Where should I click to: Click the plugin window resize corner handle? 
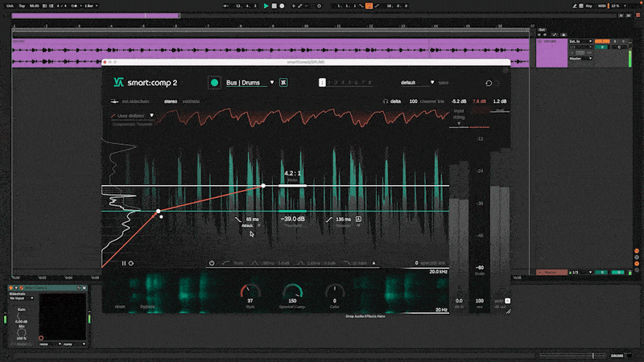[x=508, y=311]
